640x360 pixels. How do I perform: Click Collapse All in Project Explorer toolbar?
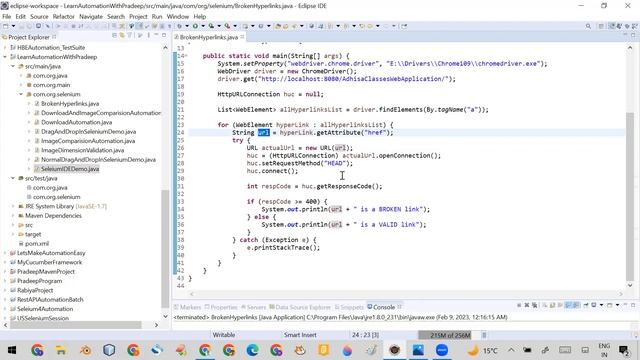[x=114, y=36]
